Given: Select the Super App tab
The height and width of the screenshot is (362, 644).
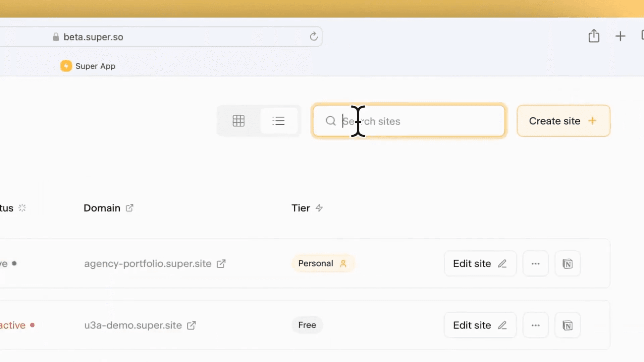Looking at the screenshot, I should [88, 66].
